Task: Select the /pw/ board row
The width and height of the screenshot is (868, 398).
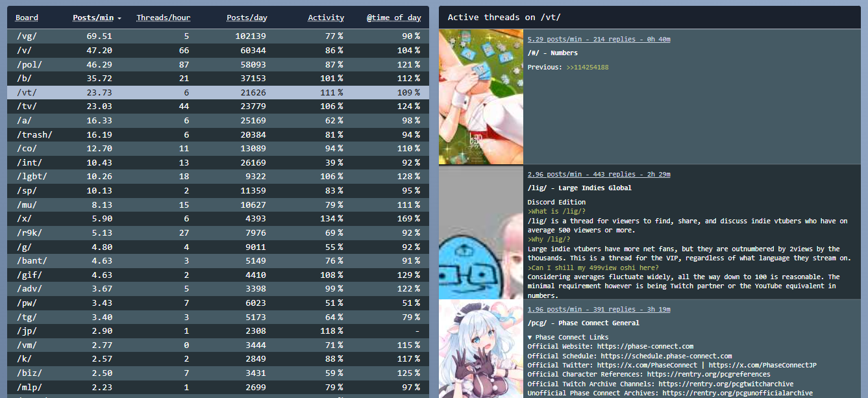Action: coord(218,303)
